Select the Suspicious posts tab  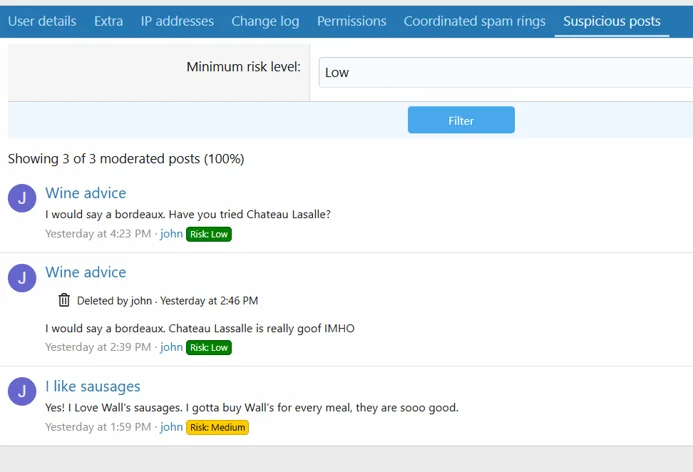(x=612, y=21)
